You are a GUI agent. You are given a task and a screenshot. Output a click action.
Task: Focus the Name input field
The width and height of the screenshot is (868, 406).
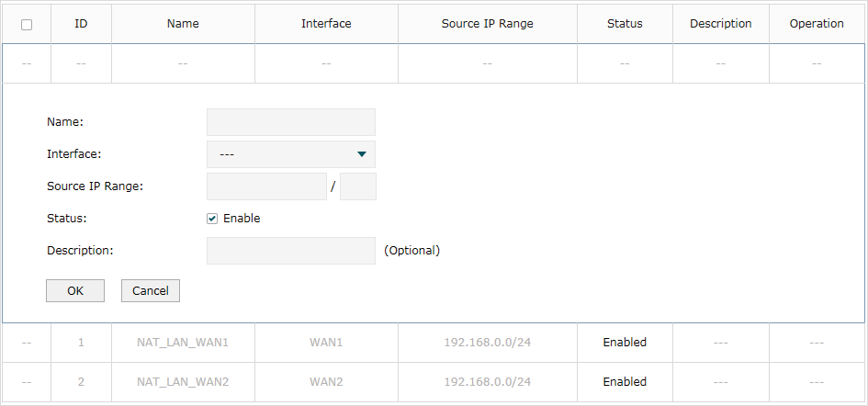(x=290, y=122)
